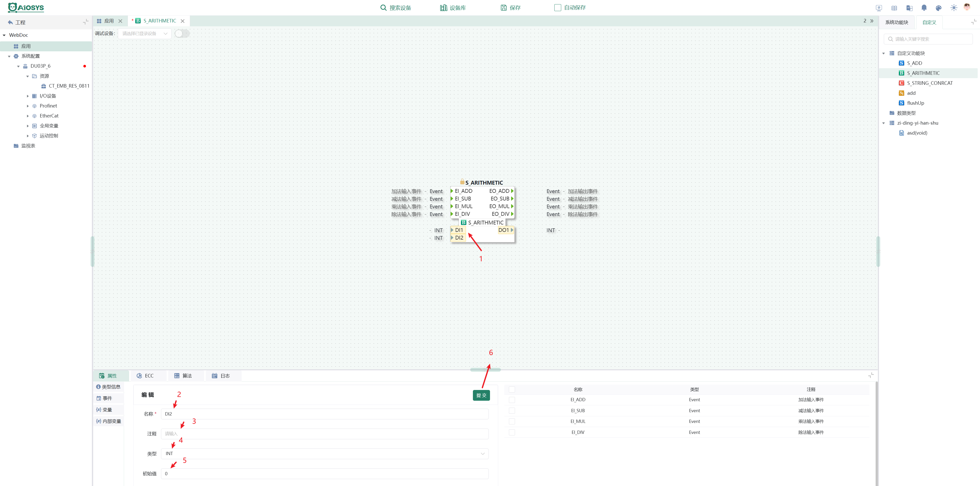Screen dimensions: 980x486
Task: Click the 提交 submit button
Action: [x=481, y=395]
